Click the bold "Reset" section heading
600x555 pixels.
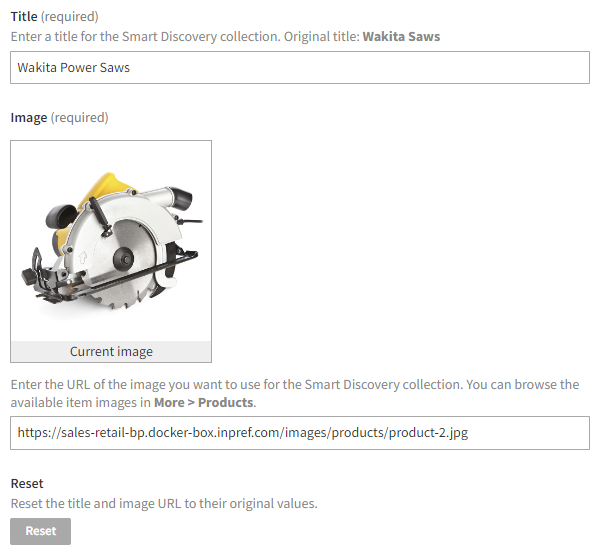click(26, 484)
